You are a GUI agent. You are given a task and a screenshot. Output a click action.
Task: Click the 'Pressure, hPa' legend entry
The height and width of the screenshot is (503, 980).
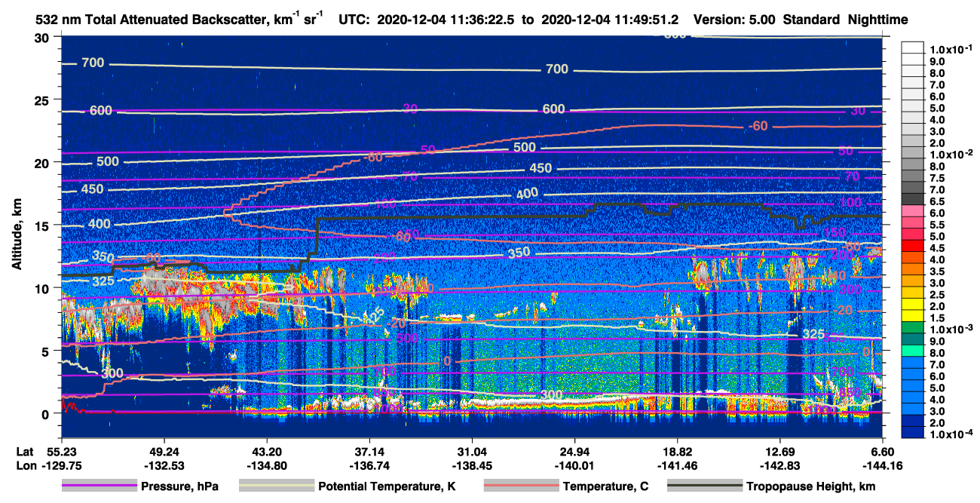point(140,486)
